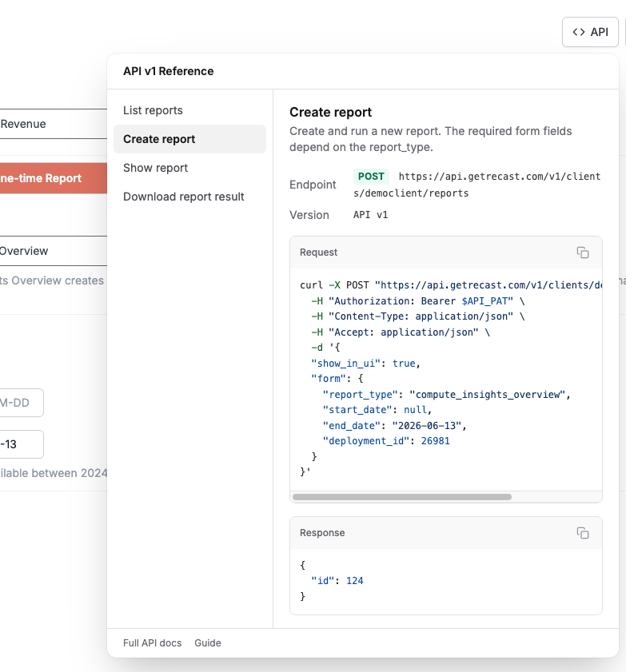The height and width of the screenshot is (672, 626).
Task: Click the end date field ending in -13
Action: [22, 444]
